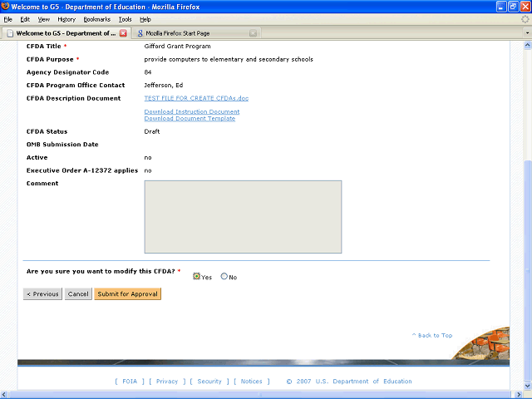Open the Security footer link

pyautogui.click(x=209, y=382)
